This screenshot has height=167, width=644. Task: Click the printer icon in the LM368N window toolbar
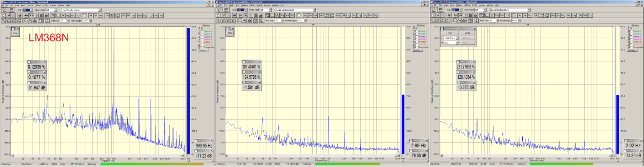(20, 16)
